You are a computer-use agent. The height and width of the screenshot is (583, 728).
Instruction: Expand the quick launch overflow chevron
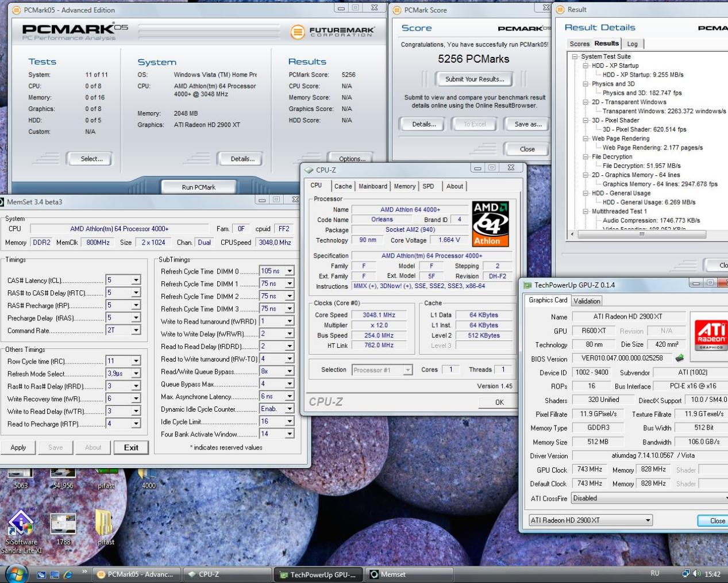[x=84, y=572]
